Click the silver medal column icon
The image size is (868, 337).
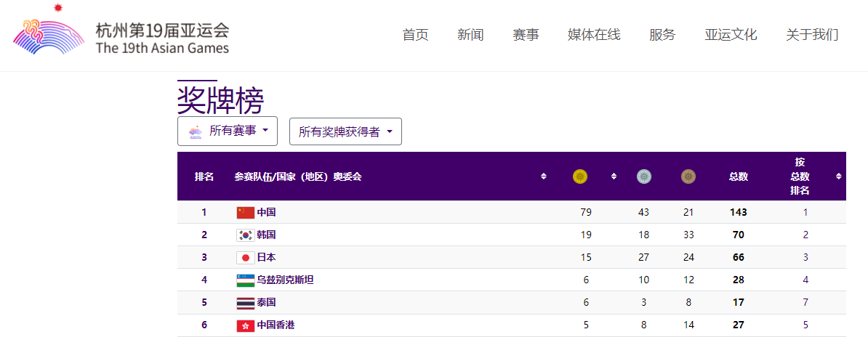coord(644,176)
